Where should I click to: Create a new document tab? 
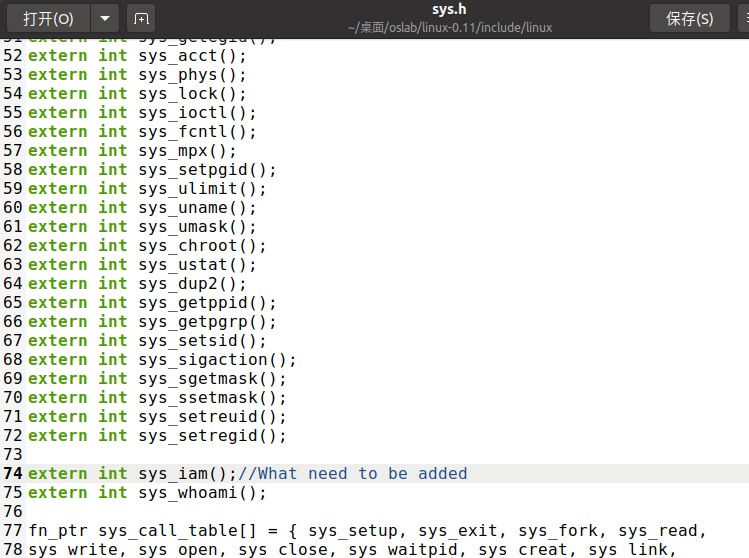pos(141,18)
